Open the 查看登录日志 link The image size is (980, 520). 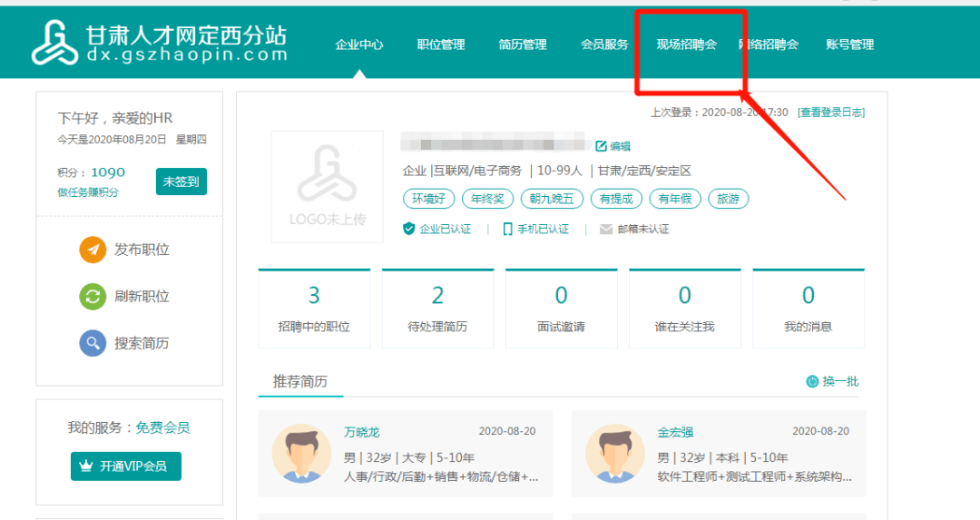[831, 113]
